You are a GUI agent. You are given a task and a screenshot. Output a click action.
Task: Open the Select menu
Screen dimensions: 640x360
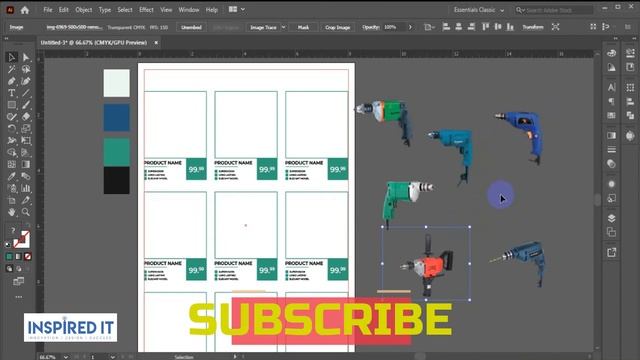pos(125,10)
